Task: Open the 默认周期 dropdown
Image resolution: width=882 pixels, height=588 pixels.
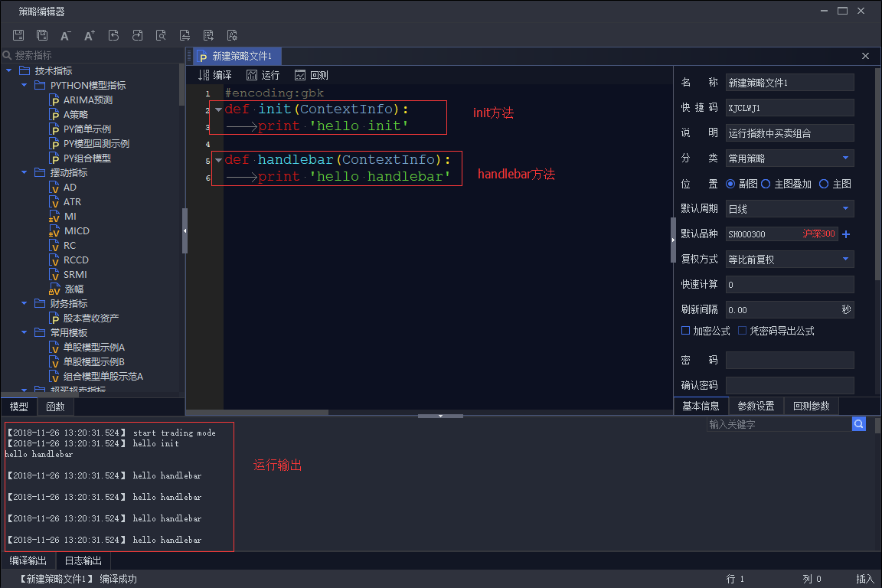Action: (789, 209)
